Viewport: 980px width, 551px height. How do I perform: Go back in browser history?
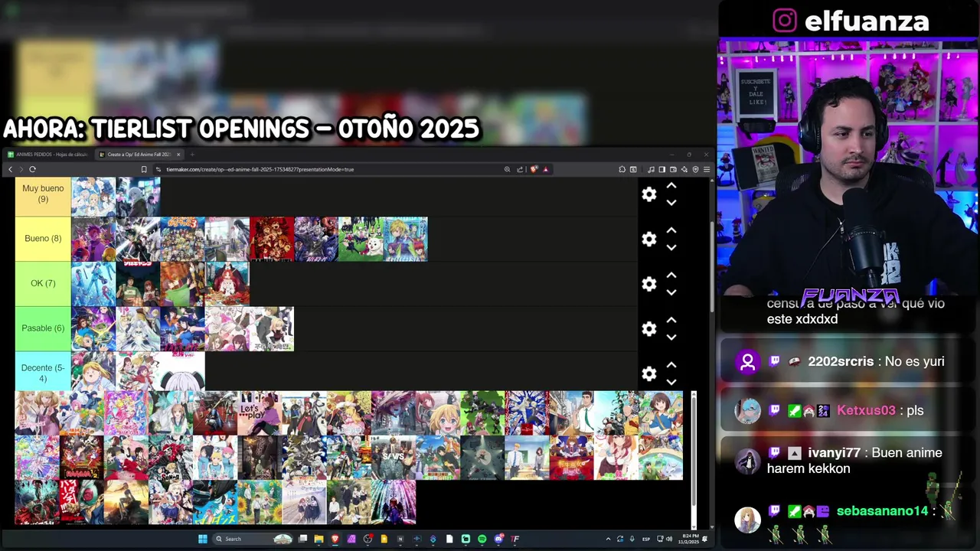point(10,169)
